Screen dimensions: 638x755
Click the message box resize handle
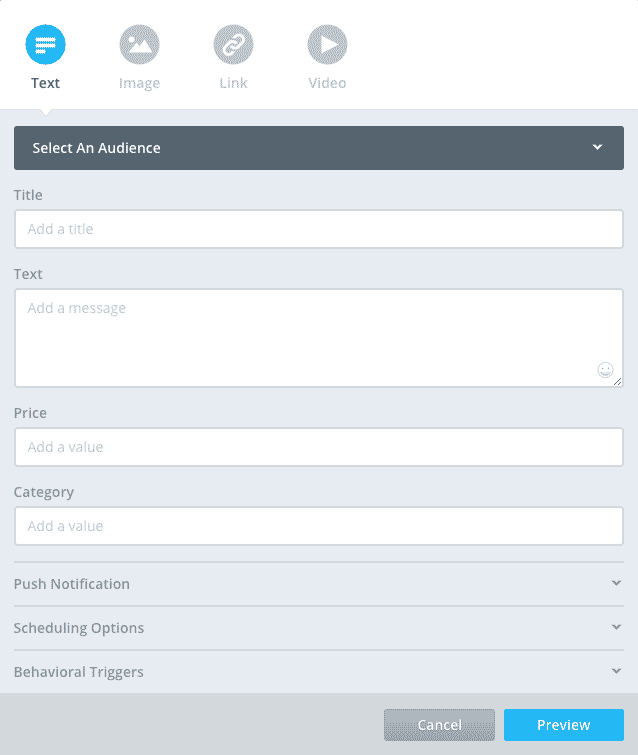[x=618, y=382]
